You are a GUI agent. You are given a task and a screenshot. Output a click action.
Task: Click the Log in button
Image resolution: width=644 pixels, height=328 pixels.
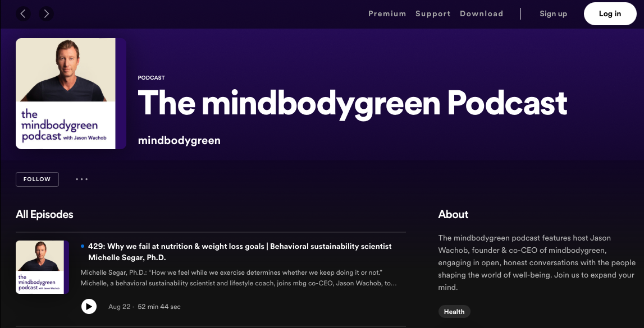pyautogui.click(x=610, y=13)
